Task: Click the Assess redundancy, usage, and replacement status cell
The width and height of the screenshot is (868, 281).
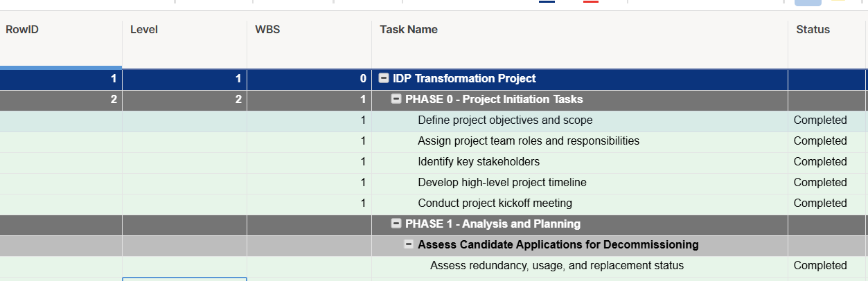Action: tap(580, 266)
